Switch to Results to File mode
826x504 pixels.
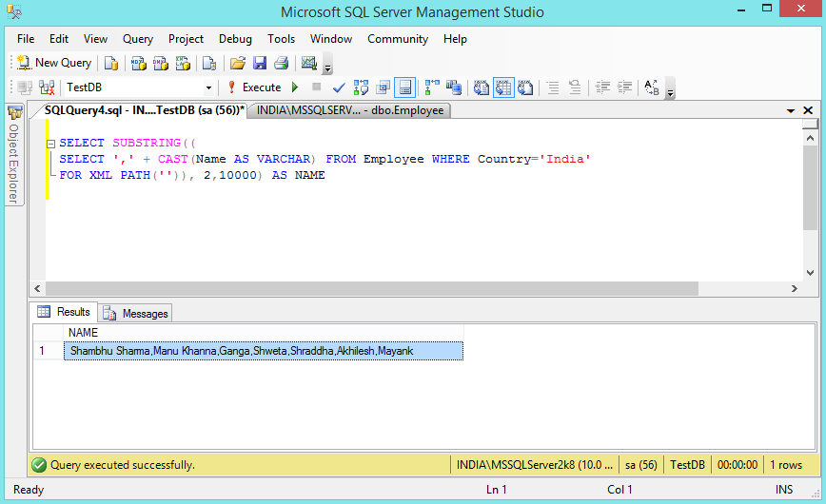(x=525, y=87)
